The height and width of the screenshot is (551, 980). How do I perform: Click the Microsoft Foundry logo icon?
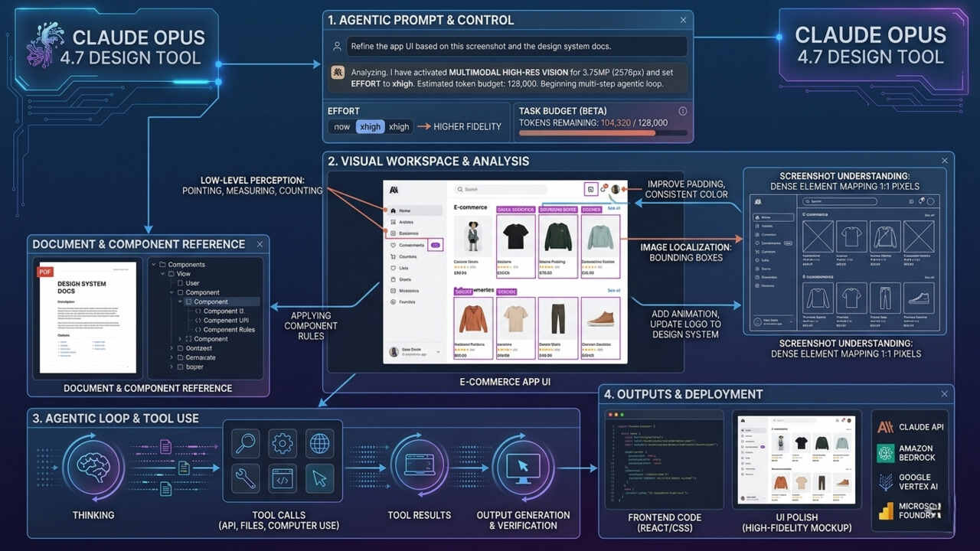[886, 511]
